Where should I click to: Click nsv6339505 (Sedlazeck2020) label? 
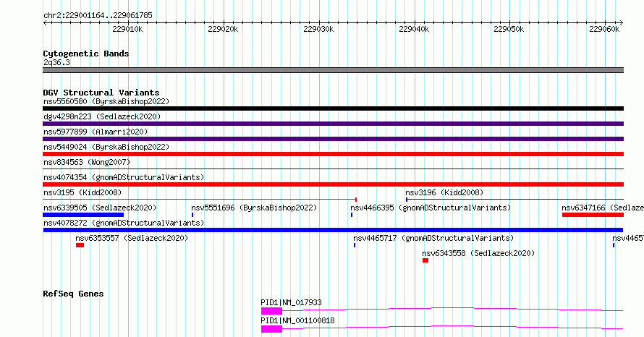pos(100,208)
